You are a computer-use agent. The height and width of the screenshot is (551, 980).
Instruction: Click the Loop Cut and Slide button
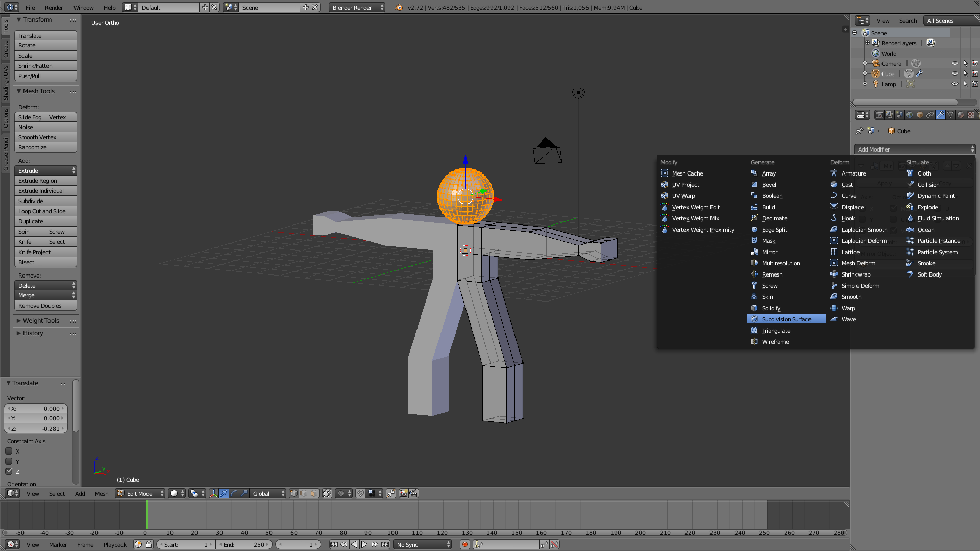tap(45, 211)
